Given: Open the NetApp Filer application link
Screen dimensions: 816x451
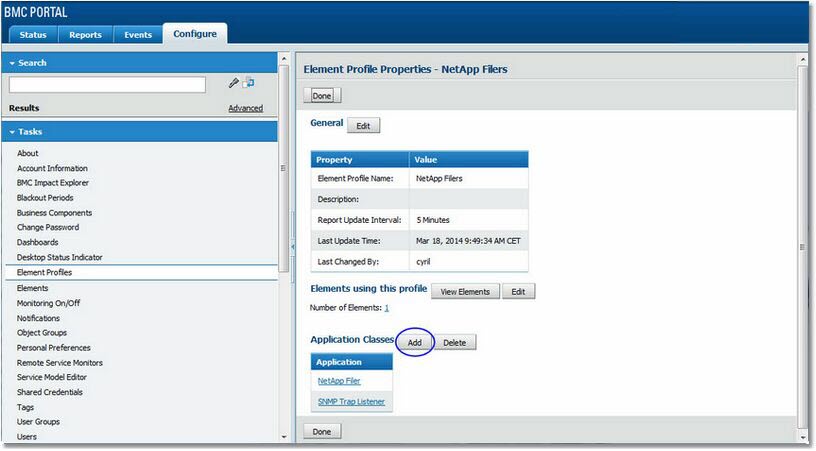Looking at the screenshot, I should coord(339,381).
